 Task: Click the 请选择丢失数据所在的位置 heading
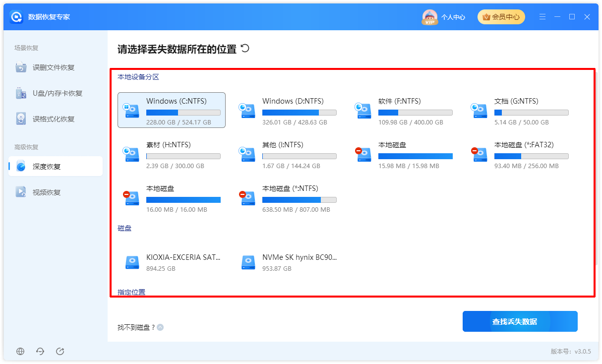[x=177, y=49]
